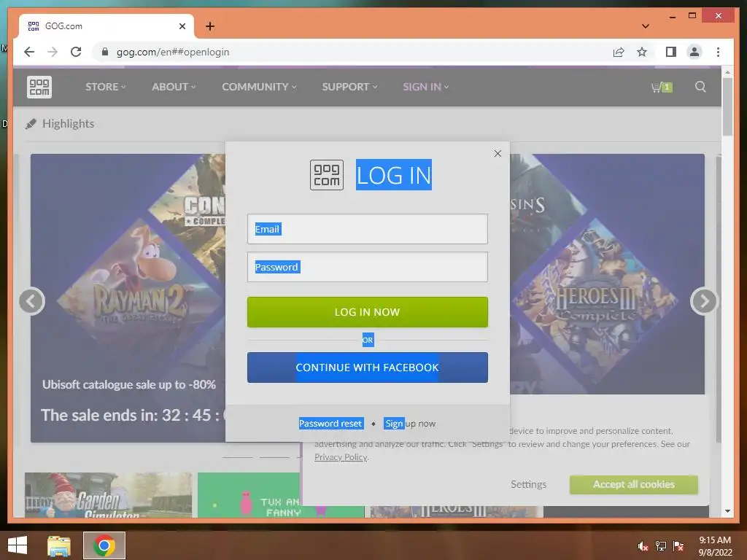Click the address bar URL
The width and height of the screenshot is (747, 560).
point(173,52)
